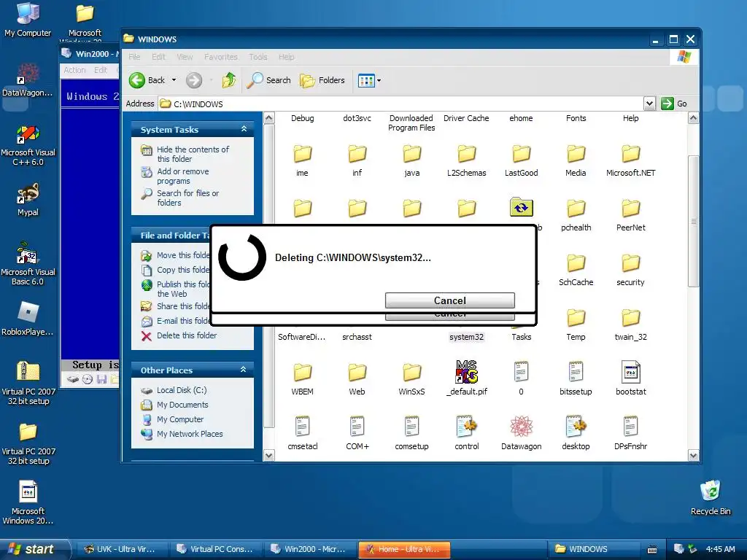Open the Back history dropdown arrow
Viewport: 747px width, 560px height.
coord(174,80)
